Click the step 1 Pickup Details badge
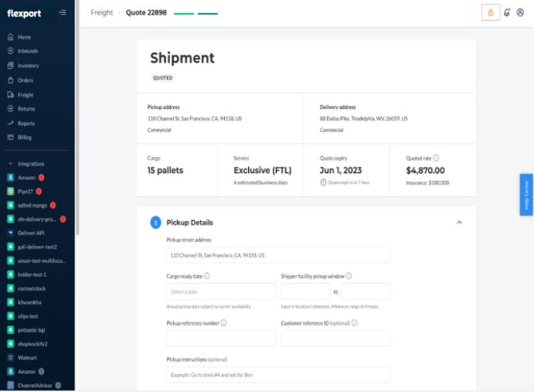Image resolution: width=534 pixels, height=392 pixels. (155, 222)
